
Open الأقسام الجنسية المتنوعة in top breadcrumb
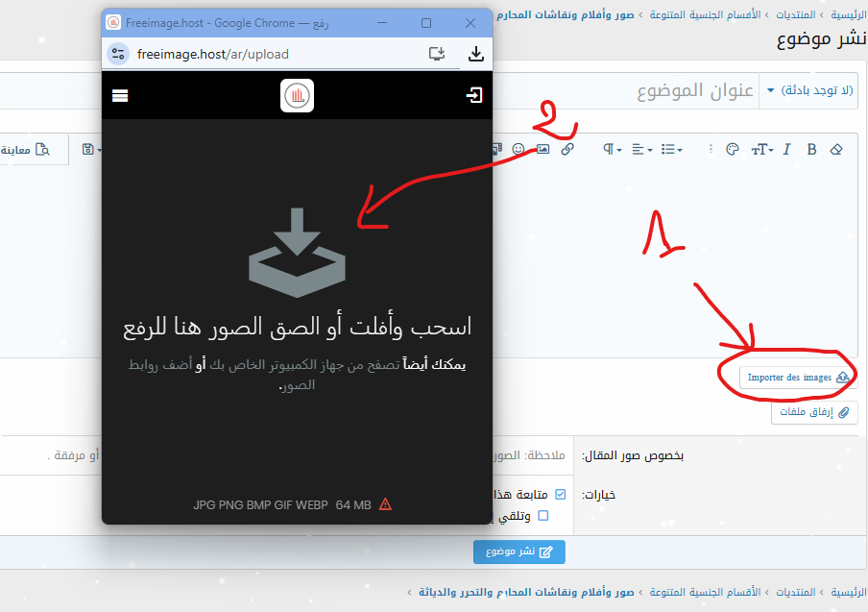pos(705,14)
